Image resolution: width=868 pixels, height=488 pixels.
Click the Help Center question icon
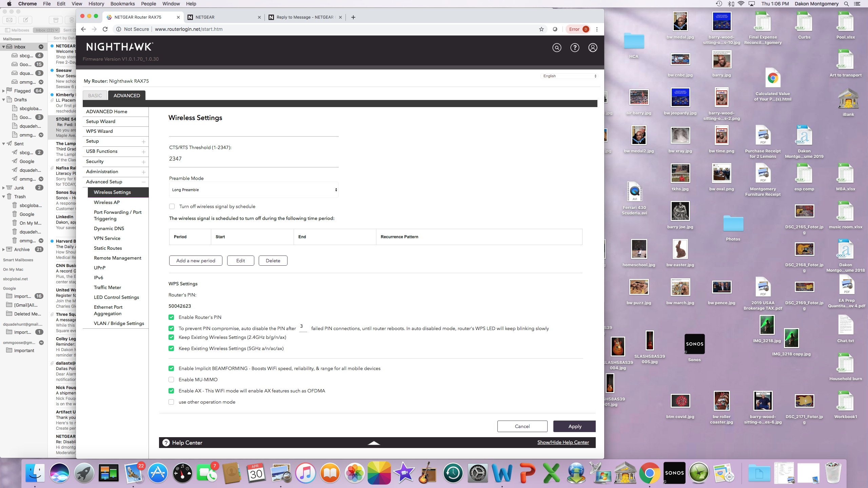(166, 443)
